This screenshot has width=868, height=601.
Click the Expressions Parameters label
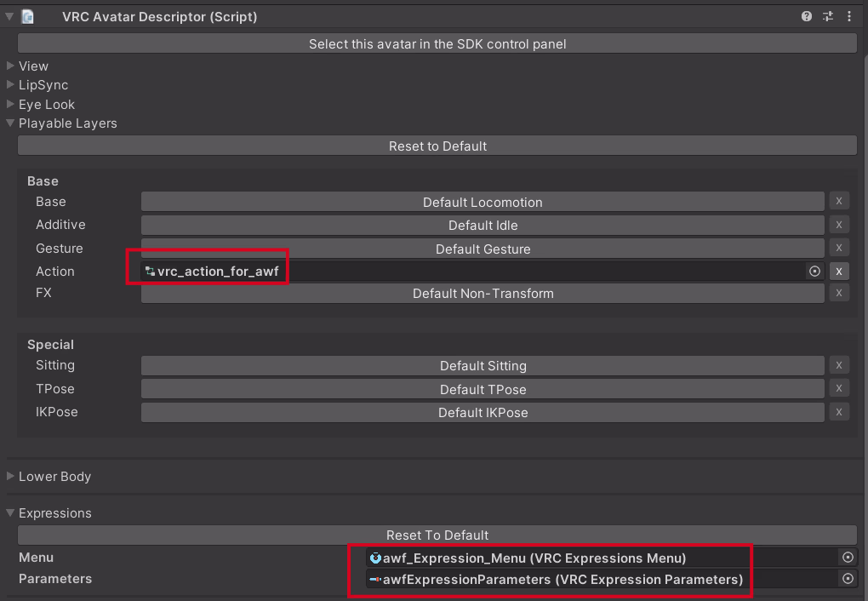(x=54, y=578)
